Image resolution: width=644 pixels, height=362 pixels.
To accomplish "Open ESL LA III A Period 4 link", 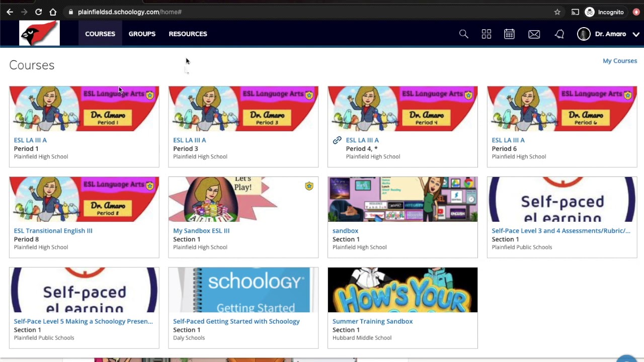I will point(362,140).
